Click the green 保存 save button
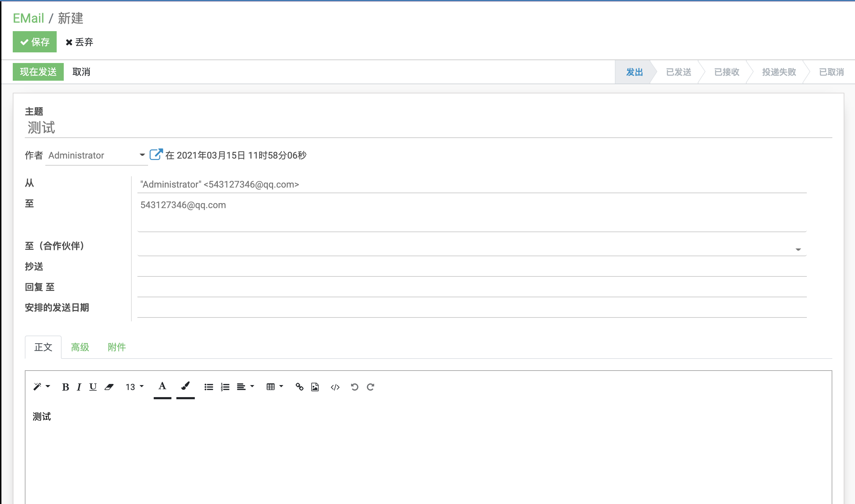 35,42
